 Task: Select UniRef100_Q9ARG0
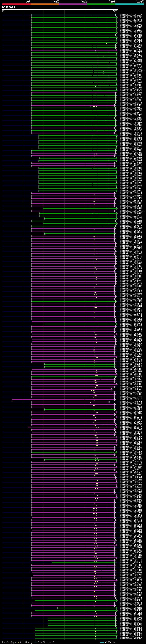tap(131, 357)
